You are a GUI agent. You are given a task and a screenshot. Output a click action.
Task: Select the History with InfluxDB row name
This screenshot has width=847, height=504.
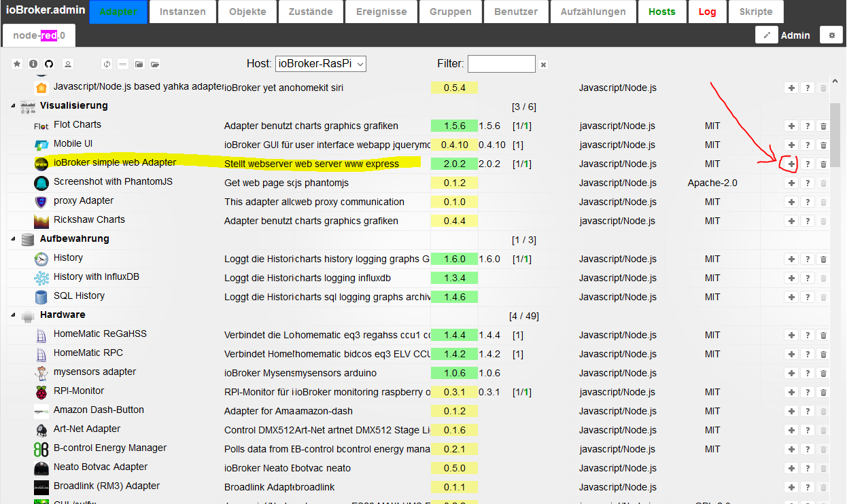(98, 276)
